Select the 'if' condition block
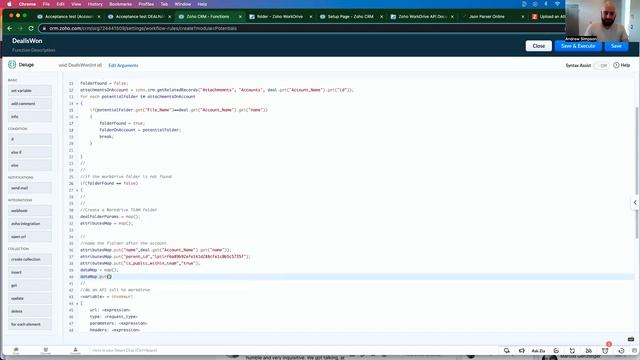Screen dimensions: 640x360 pos(30,139)
